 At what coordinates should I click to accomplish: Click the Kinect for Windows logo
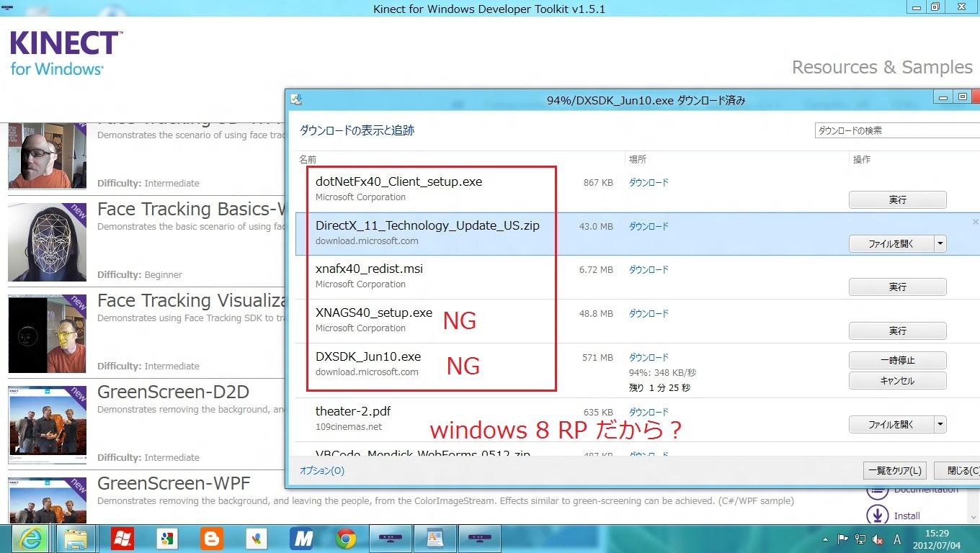tap(66, 53)
